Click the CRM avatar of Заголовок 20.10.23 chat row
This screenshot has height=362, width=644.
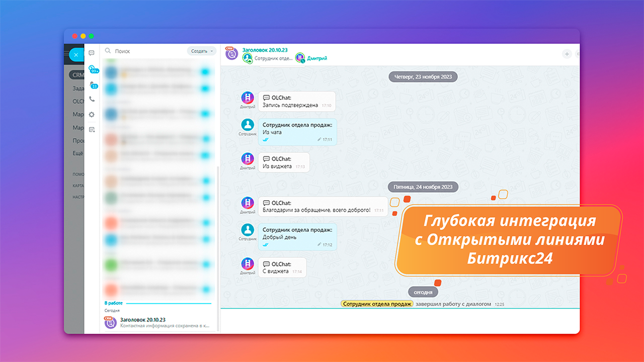(x=110, y=323)
